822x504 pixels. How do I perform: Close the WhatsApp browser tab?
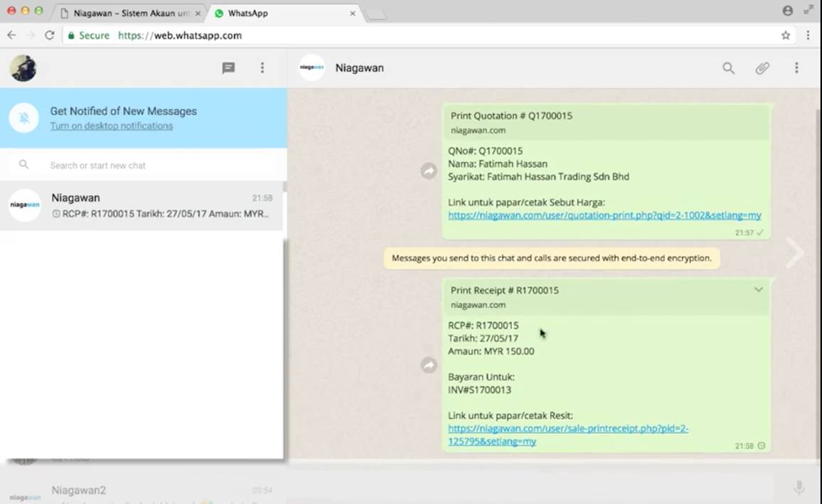coord(353,14)
